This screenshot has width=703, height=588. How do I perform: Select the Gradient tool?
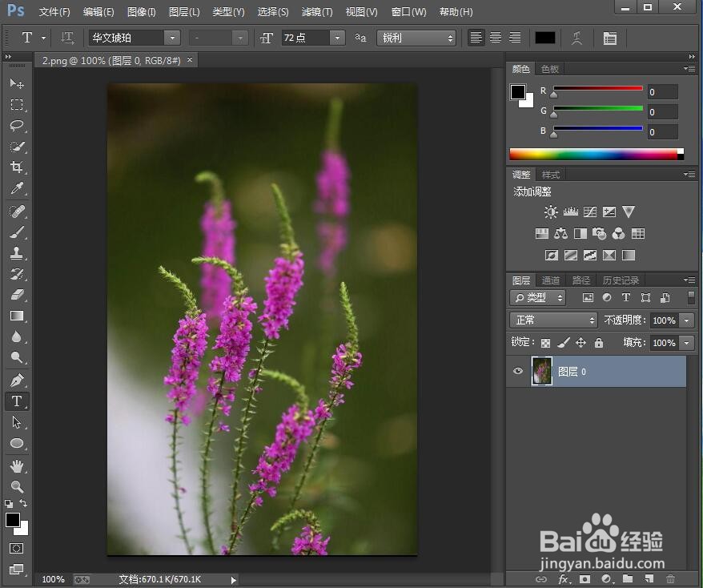click(x=17, y=316)
